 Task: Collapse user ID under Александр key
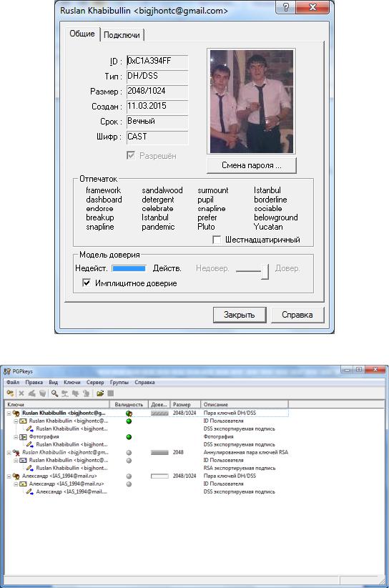coord(16,484)
